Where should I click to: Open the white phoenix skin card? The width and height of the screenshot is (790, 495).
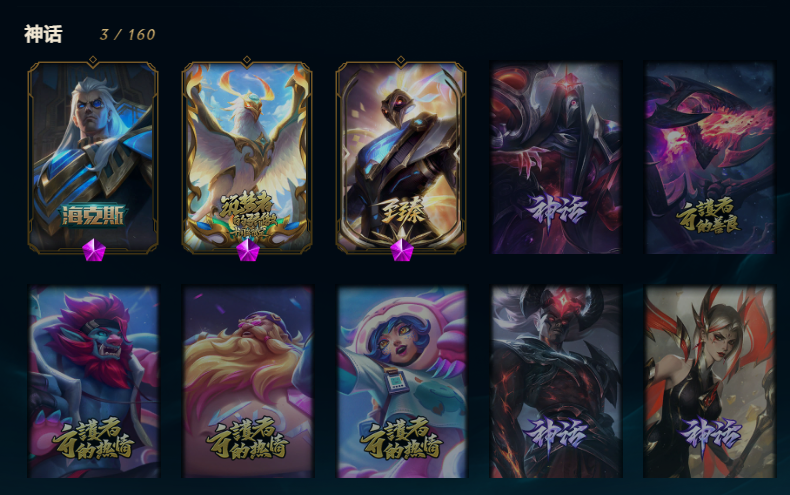(247, 158)
